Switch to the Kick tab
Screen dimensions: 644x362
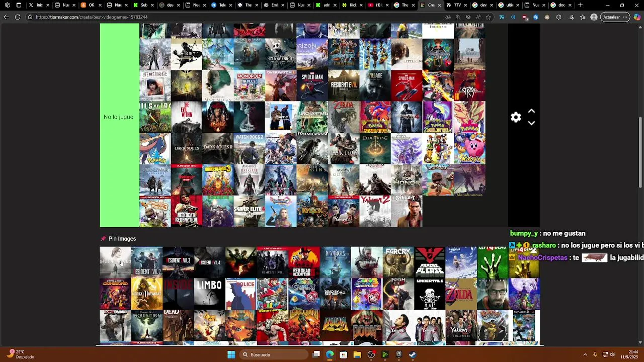coord(353,5)
